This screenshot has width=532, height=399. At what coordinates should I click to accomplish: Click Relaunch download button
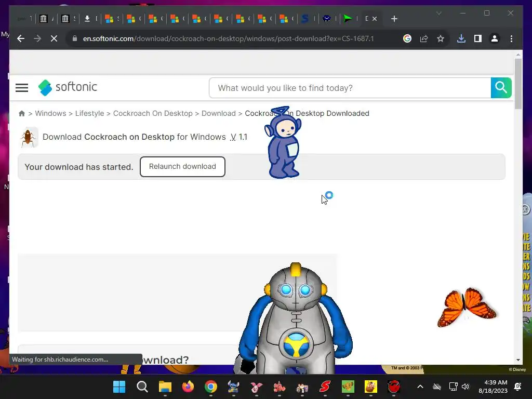[182, 167]
